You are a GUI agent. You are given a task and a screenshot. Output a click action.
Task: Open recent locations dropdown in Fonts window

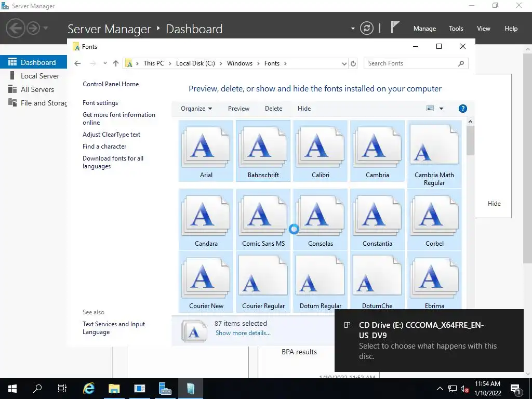[105, 63]
